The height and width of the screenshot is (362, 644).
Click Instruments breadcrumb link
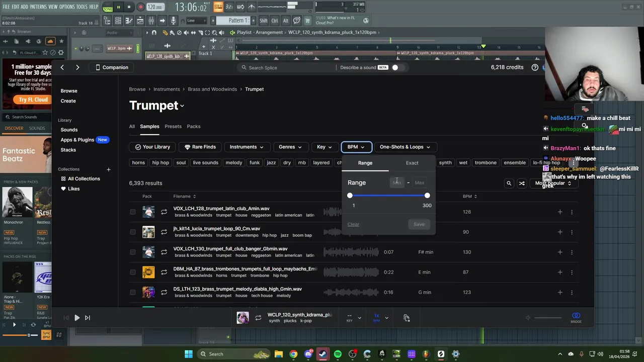click(167, 89)
